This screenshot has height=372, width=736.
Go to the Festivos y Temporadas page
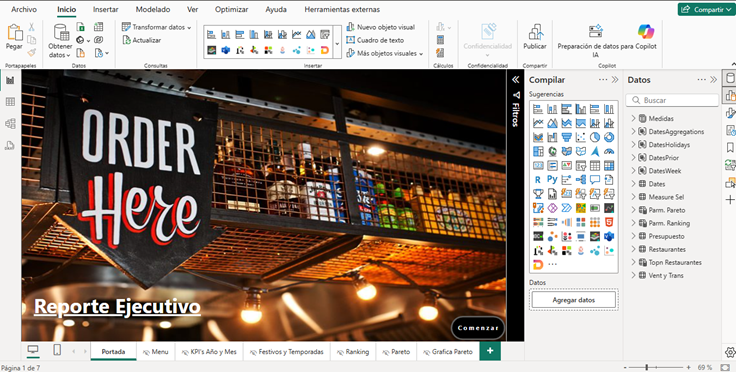[x=287, y=352]
